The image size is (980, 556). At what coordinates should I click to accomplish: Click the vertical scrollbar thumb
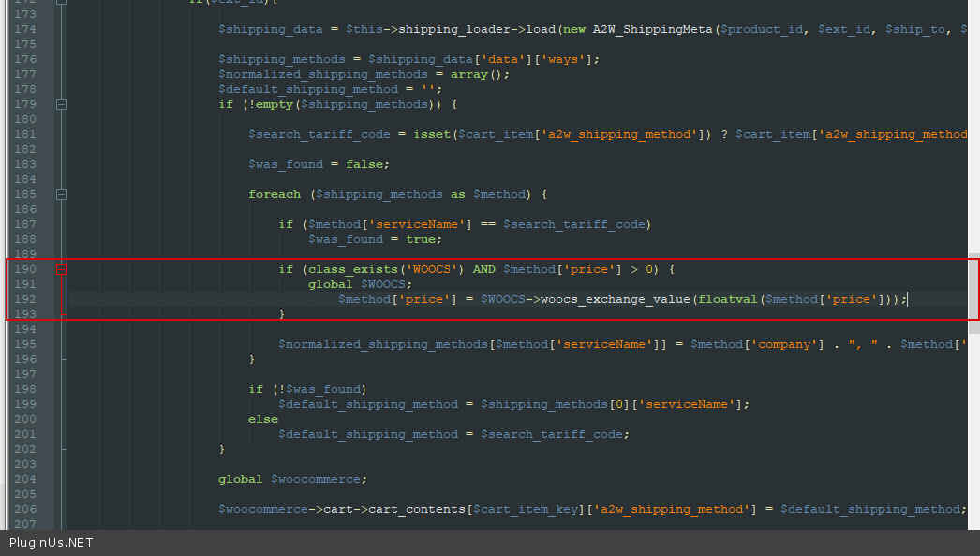(x=973, y=286)
